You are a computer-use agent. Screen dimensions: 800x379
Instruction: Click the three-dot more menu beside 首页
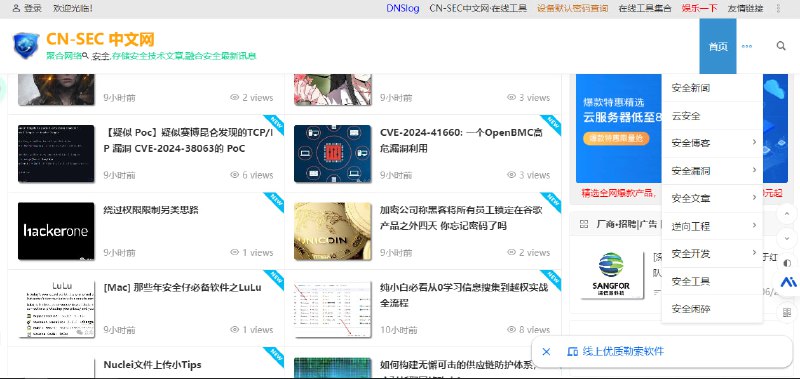[746, 46]
